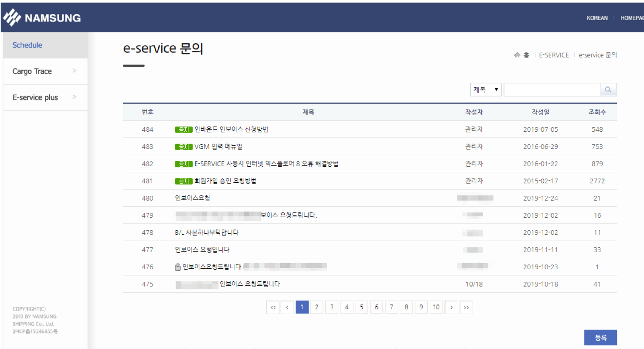
Task: Go to next page with right arrow
Action: [x=451, y=308]
